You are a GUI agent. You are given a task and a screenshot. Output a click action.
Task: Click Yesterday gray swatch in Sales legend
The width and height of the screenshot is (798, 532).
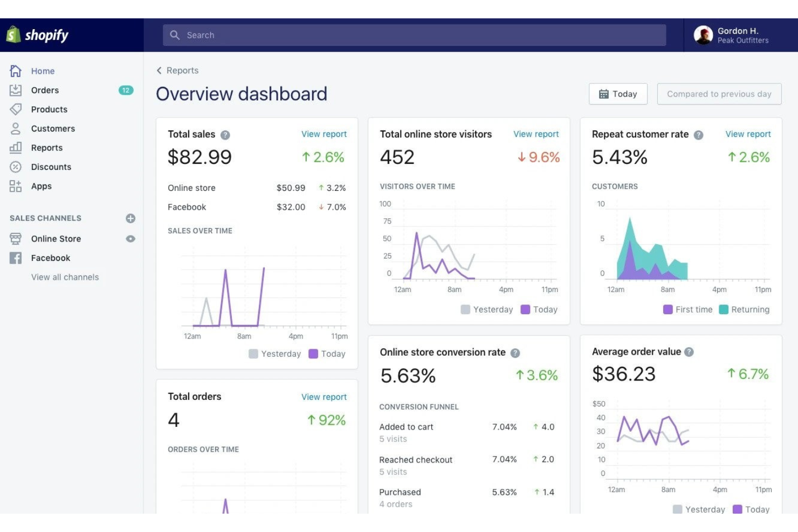[253, 354]
